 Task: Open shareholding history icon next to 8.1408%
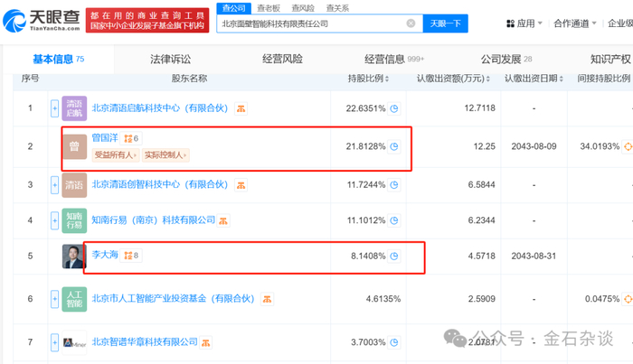(x=394, y=256)
